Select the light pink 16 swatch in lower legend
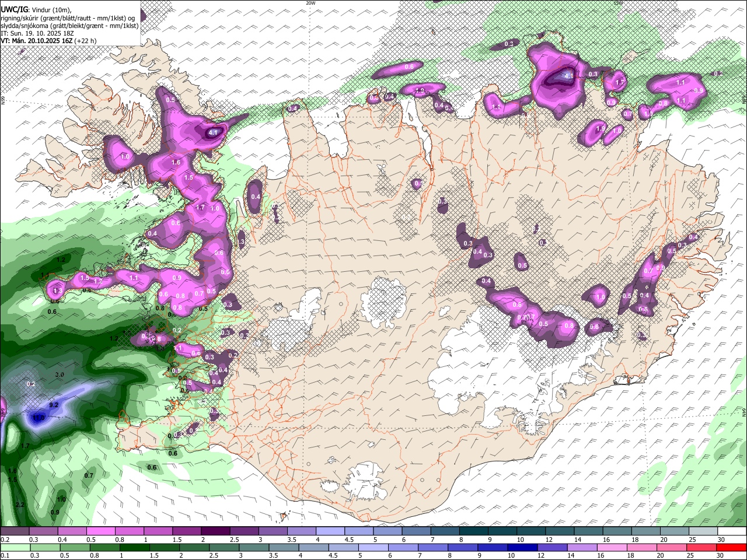 pyautogui.click(x=612, y=547)
